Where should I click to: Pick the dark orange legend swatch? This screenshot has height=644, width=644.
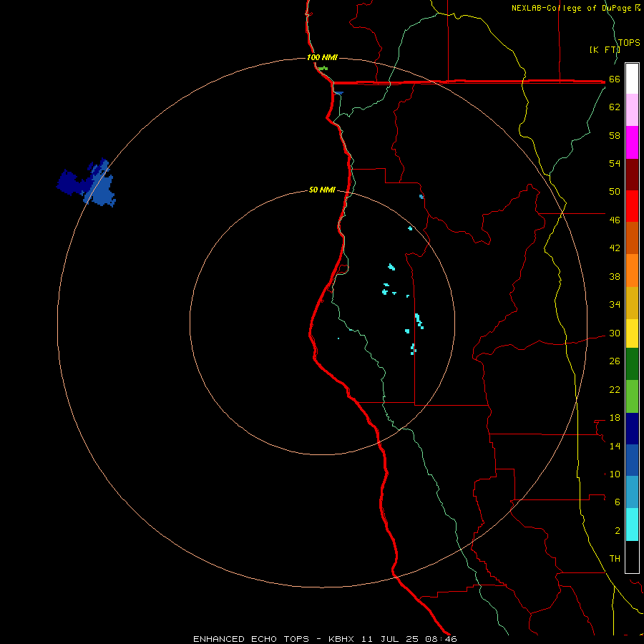tap(632, 238)
